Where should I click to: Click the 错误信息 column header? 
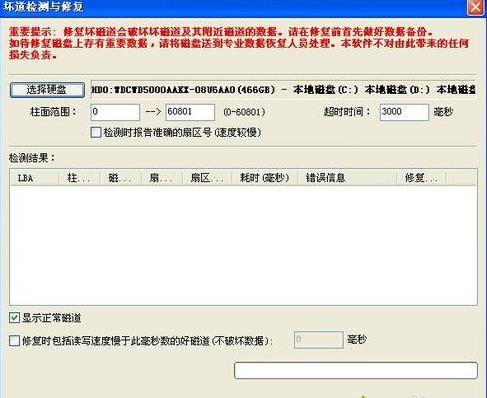pyautogui.click(x=347, y=178)
